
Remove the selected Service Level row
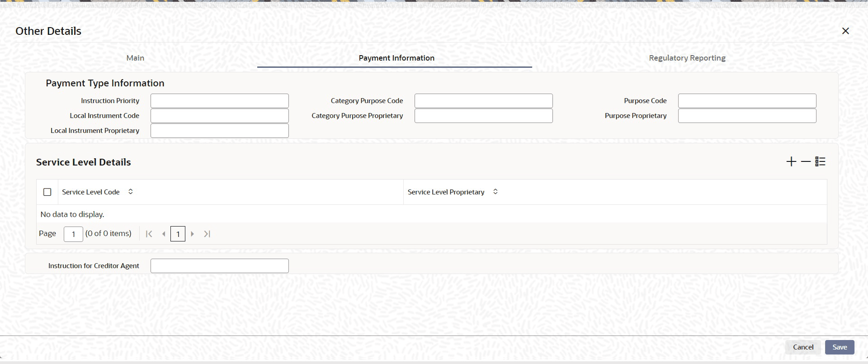point(806,162)
